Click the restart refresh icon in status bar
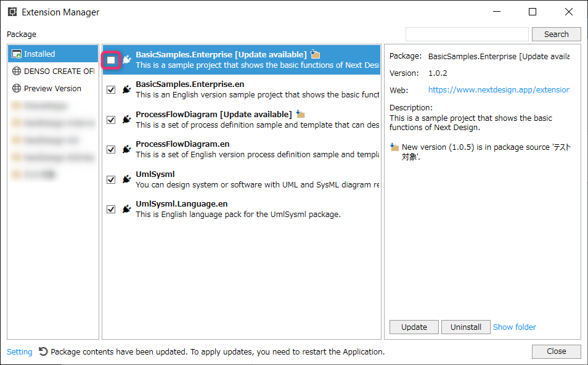The image size is (588, 365). (44, 351)
